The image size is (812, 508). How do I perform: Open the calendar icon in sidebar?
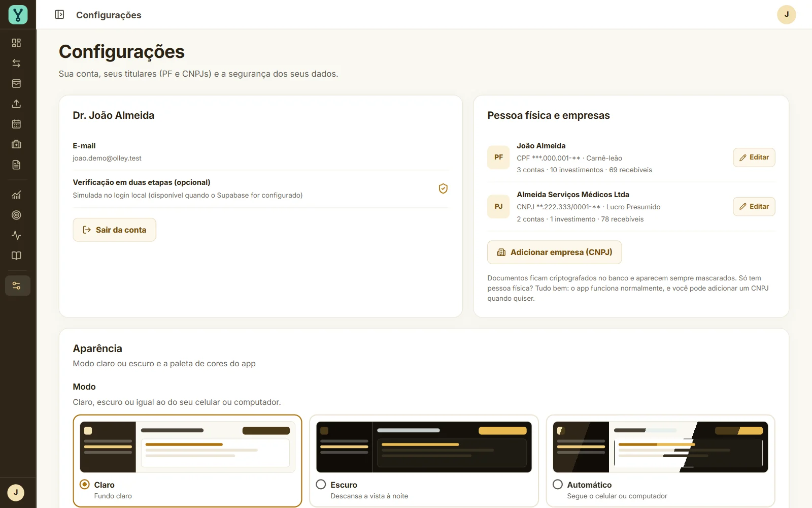(16, 124)
